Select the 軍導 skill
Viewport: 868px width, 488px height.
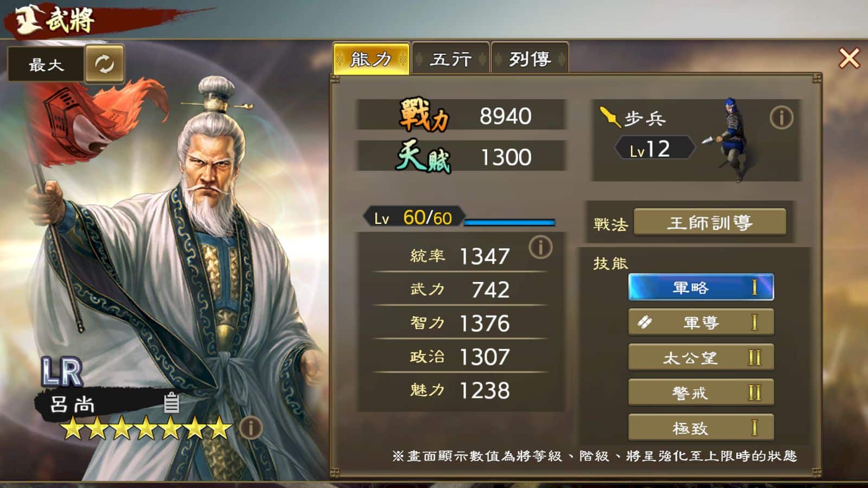(x=701, y=323)
